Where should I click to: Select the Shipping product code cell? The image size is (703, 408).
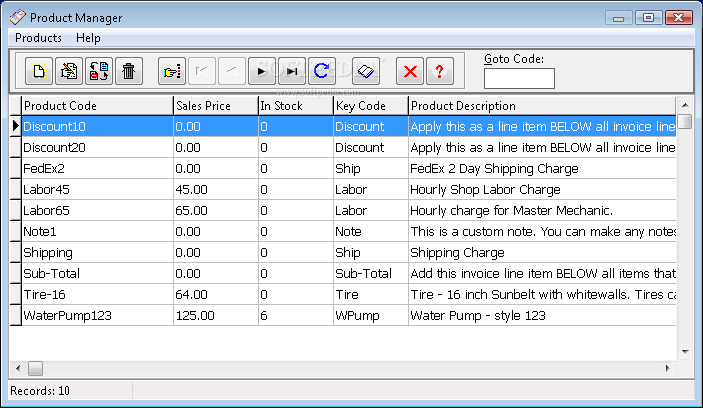click(97, 253)
